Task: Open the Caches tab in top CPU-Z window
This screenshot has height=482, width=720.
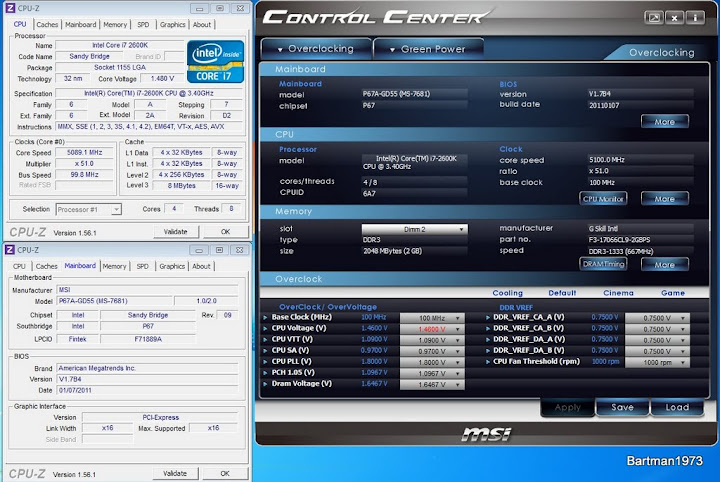Action: coord(47,24)
